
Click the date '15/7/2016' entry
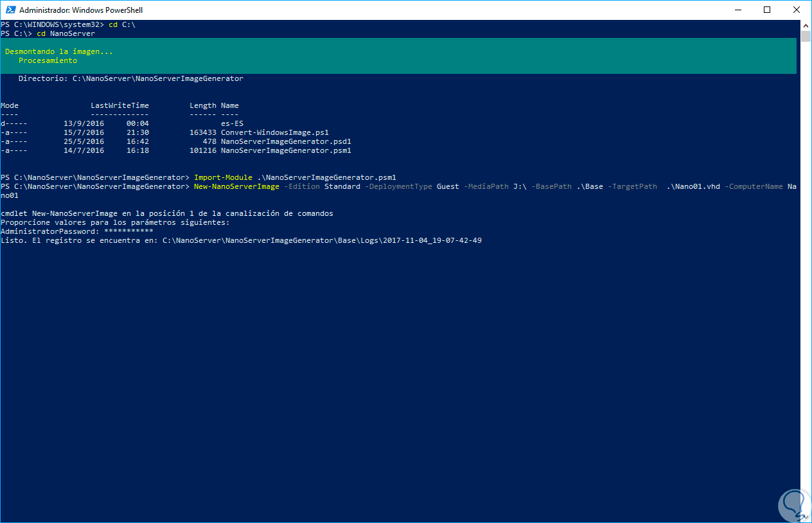(x=84, y=132)
